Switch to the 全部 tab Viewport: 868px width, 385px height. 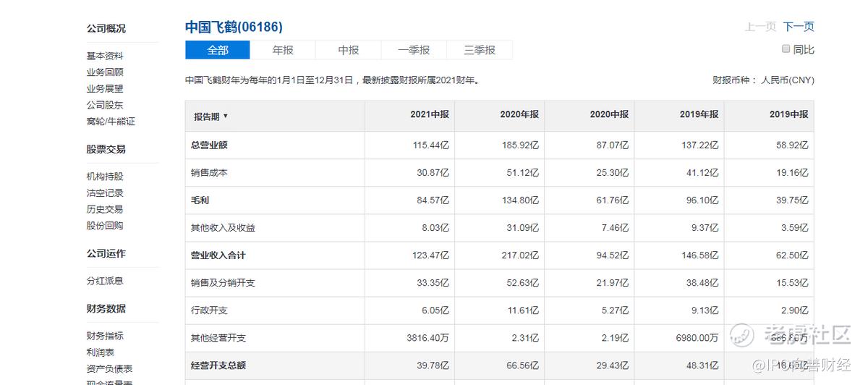[218, 50]
